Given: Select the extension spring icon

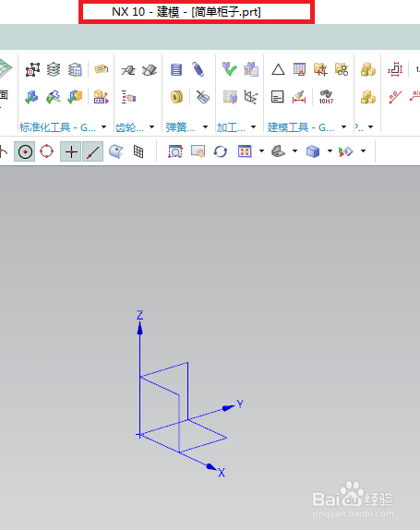Looking at the screenshot, I should coord(198,69).
